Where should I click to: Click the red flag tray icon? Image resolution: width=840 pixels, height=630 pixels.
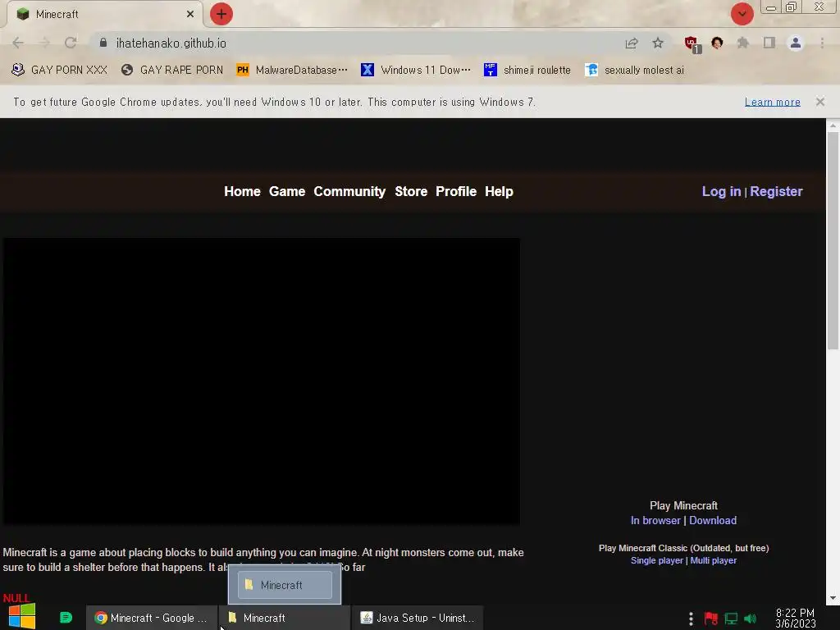pos(711,619)
